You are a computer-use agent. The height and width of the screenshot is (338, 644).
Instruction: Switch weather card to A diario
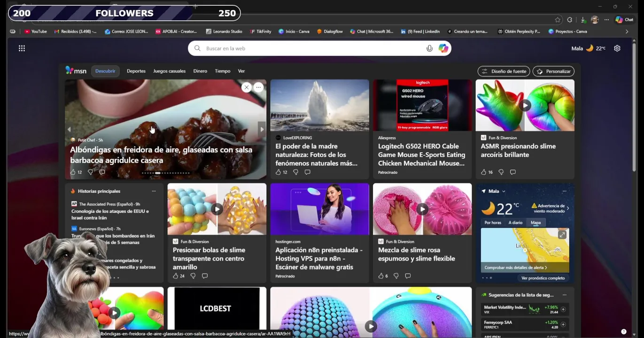515,223
